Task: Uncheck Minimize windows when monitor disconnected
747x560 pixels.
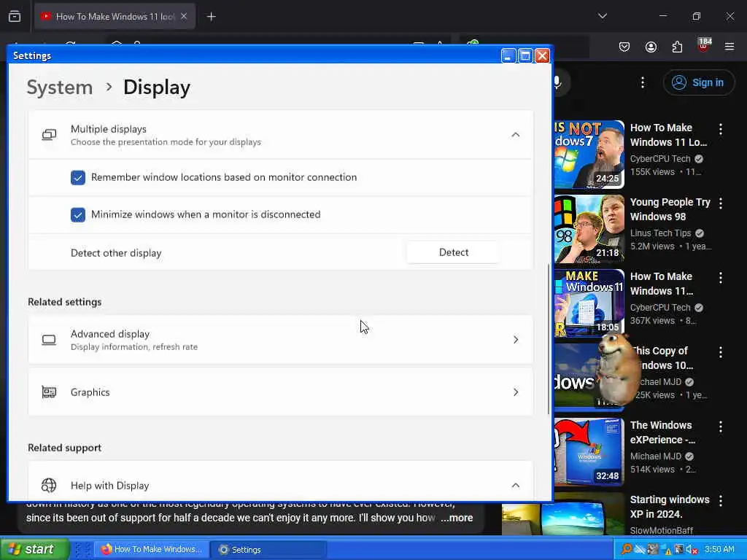Action: click(x=78, y=215)
